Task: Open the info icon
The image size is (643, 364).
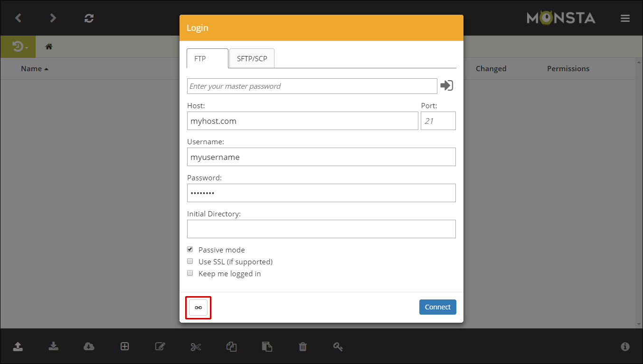Action: tap(625, 346)
